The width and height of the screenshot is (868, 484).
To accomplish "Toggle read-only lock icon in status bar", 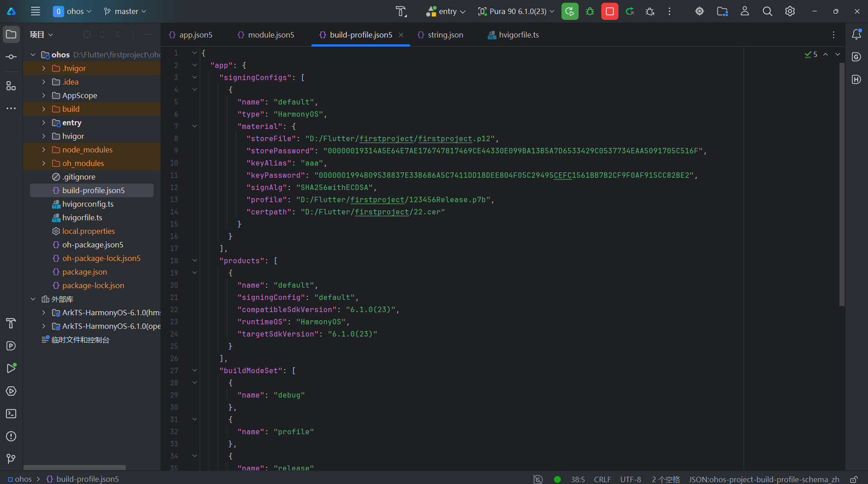I will (854, 479).
